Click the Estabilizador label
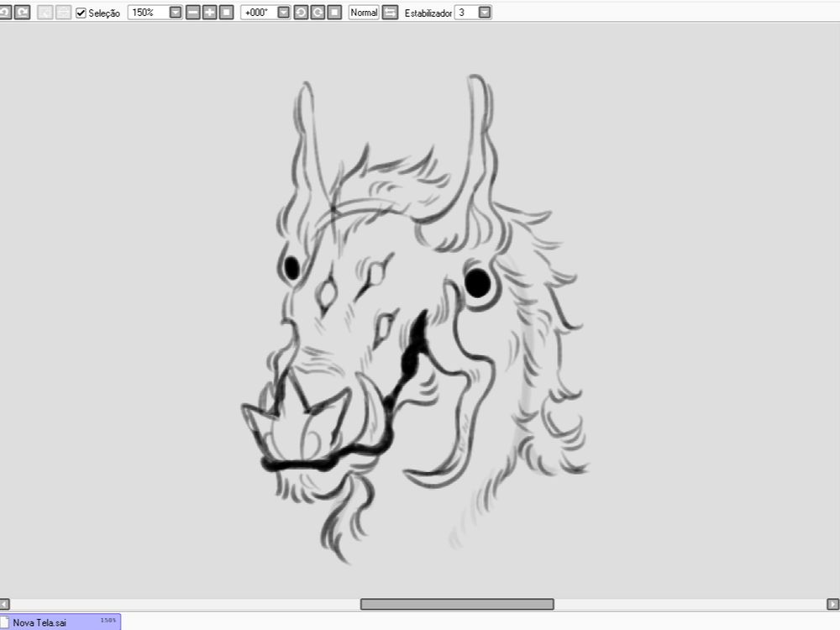The image size is (840, 630). pos(428,13)
